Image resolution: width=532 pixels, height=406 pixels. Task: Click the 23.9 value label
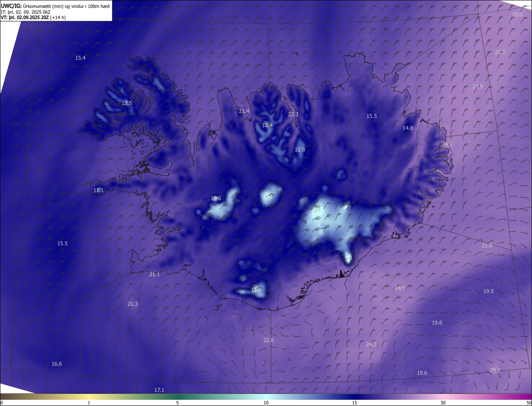point(487,246)
